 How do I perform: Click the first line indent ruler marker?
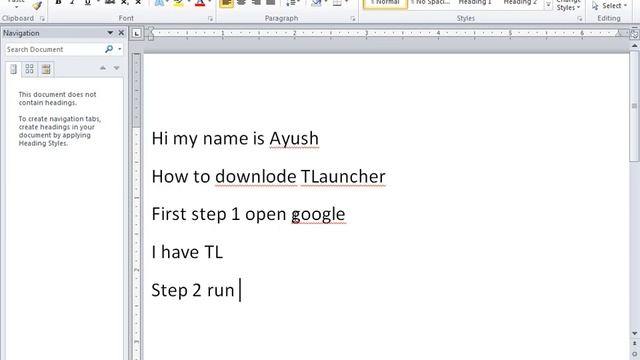tap(151, 29)
